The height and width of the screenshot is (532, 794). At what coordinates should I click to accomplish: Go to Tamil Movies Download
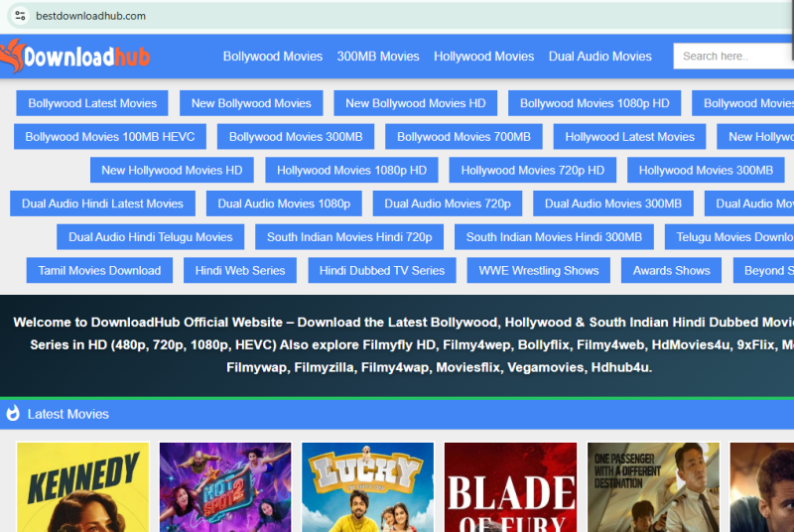[x=99, y=270]
